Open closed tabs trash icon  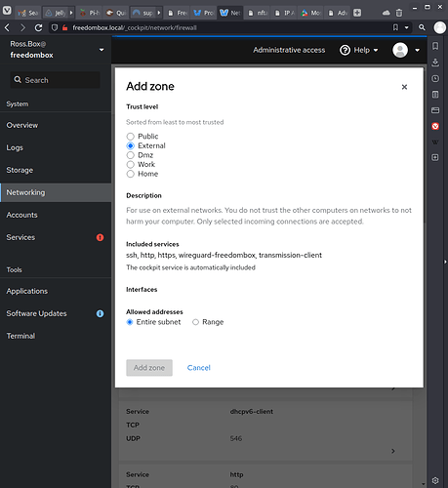pos(399,13)
